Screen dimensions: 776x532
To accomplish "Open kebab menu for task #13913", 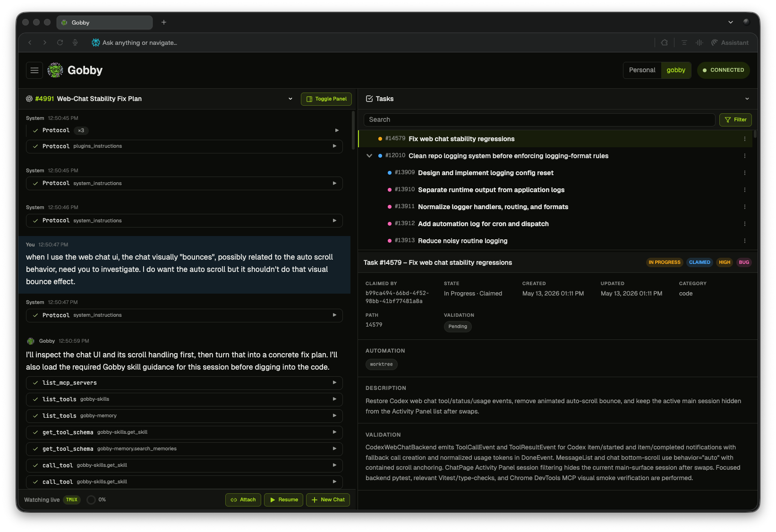I will click(745, 241).
